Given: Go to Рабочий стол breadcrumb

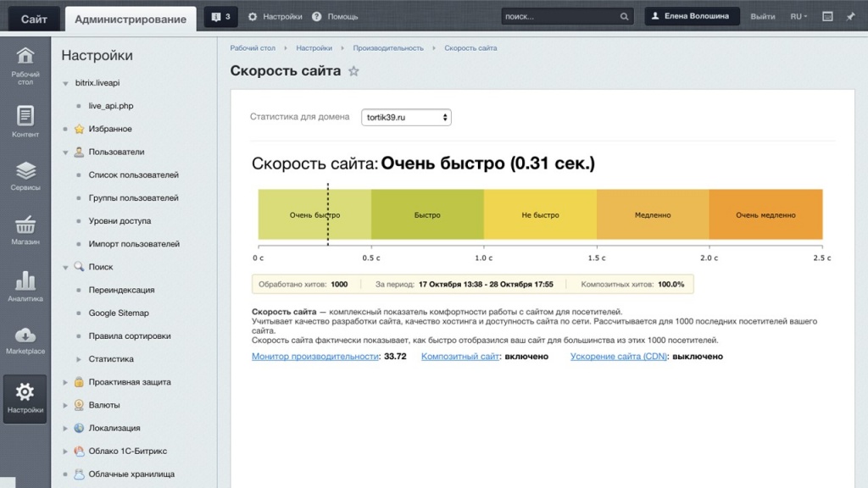Looking at the screenshot, I should 253,48.
